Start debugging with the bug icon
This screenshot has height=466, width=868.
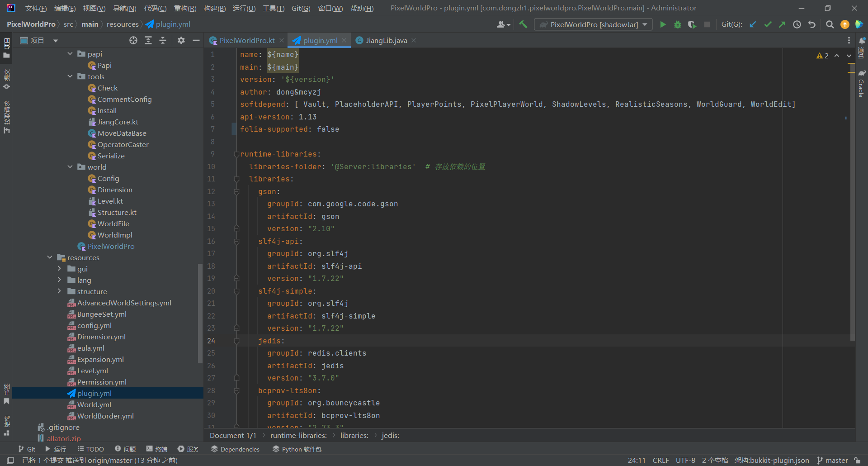click(x=677, y=24)
